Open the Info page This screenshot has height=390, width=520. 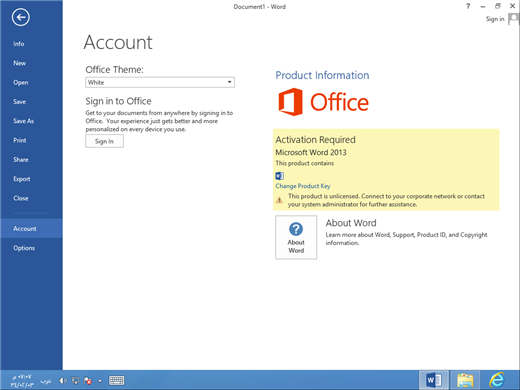tap(19, 44)
